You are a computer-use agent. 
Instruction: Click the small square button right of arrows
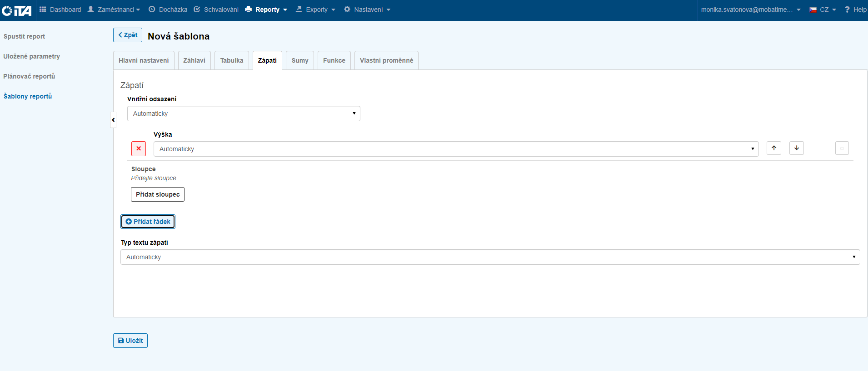pos(842,148)
